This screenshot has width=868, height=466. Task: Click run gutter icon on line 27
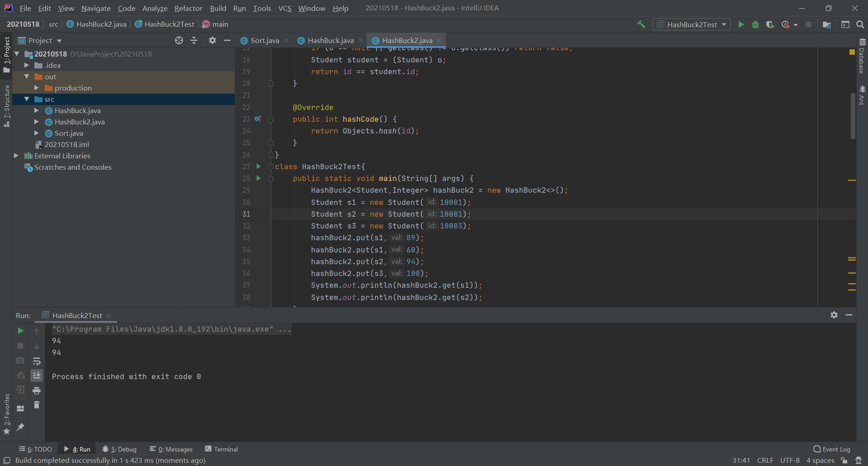point(259,166)
